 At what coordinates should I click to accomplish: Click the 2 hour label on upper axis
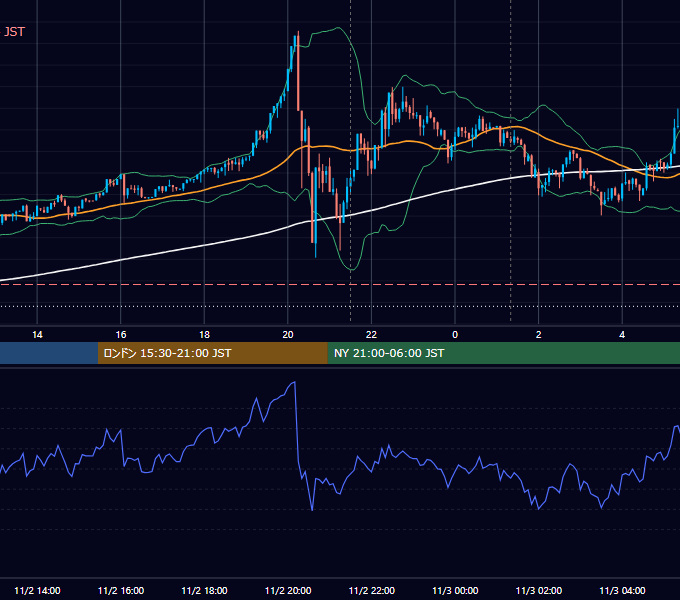coord(539,335)
